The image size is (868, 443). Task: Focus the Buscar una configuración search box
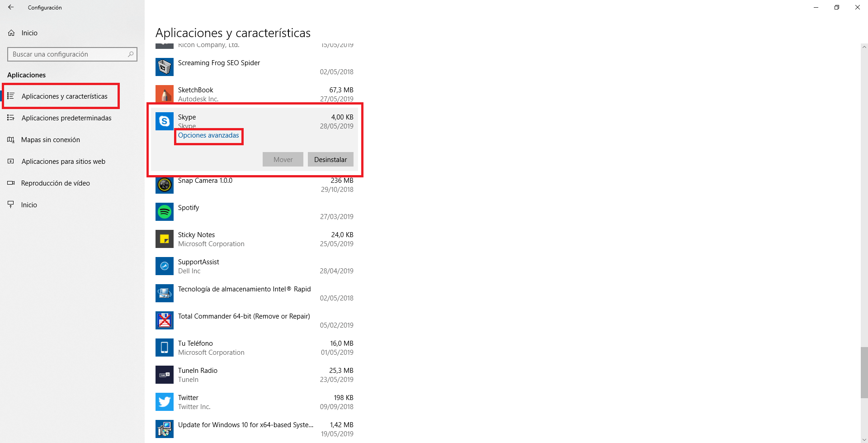pos(72,54)
